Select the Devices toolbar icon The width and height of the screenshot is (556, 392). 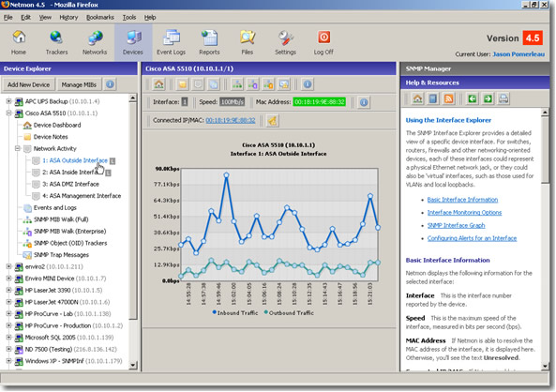pyautogui.click(x=133, y=42)
